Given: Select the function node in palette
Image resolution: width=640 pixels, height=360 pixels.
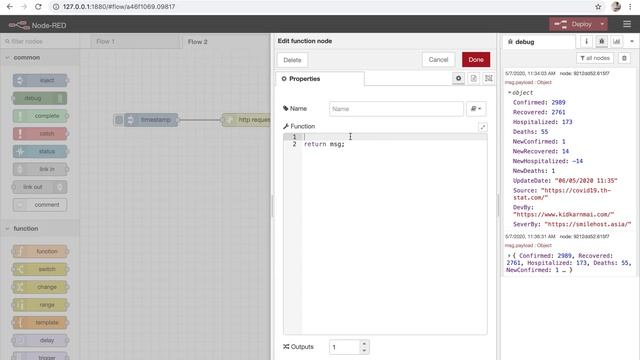Looking at the screenshot, I should (x=40, y=251).
